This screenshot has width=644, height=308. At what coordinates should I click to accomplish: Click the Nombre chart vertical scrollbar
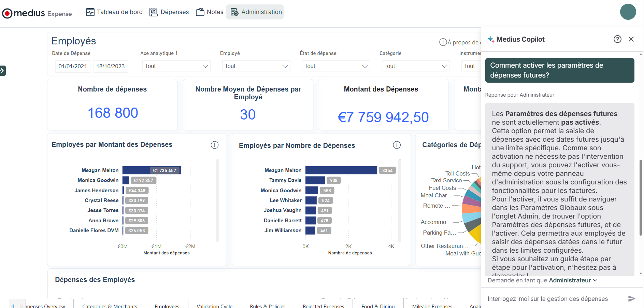[400, 200]
